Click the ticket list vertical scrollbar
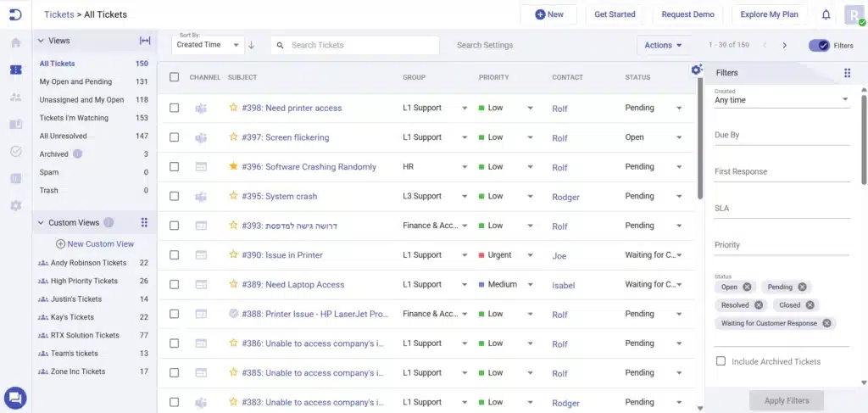This screenshot has width=868, height=413. [699, 139]
